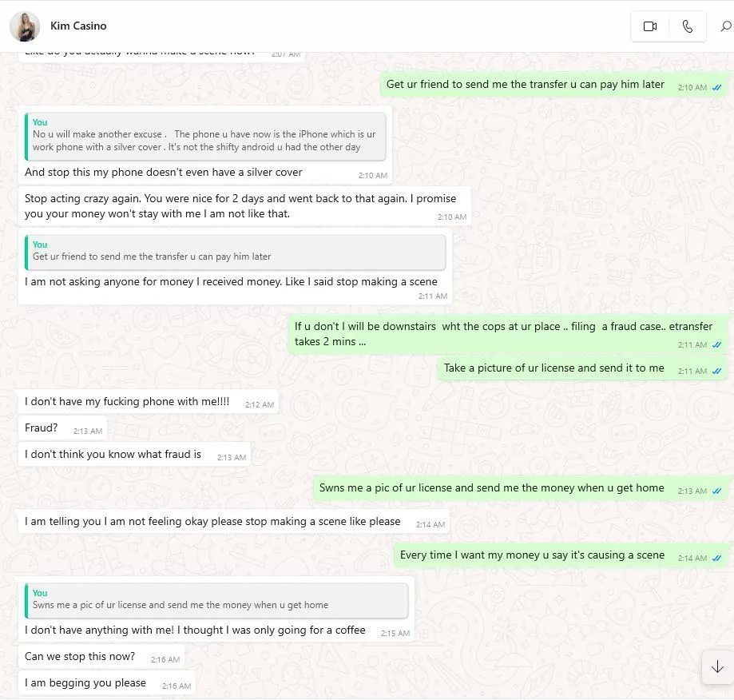
Task: Select the message 'Fraud?'
Action: 62,428
